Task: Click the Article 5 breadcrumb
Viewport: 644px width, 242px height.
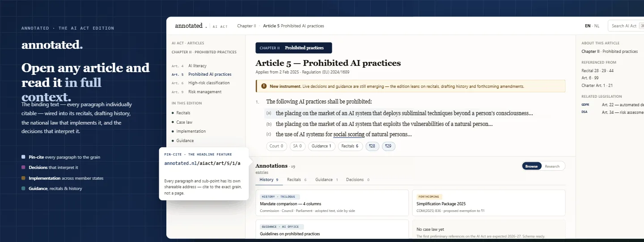Action: [293, 26]
